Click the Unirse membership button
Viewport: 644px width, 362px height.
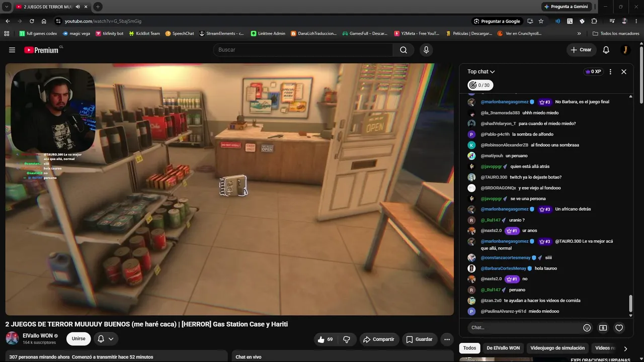78,339
